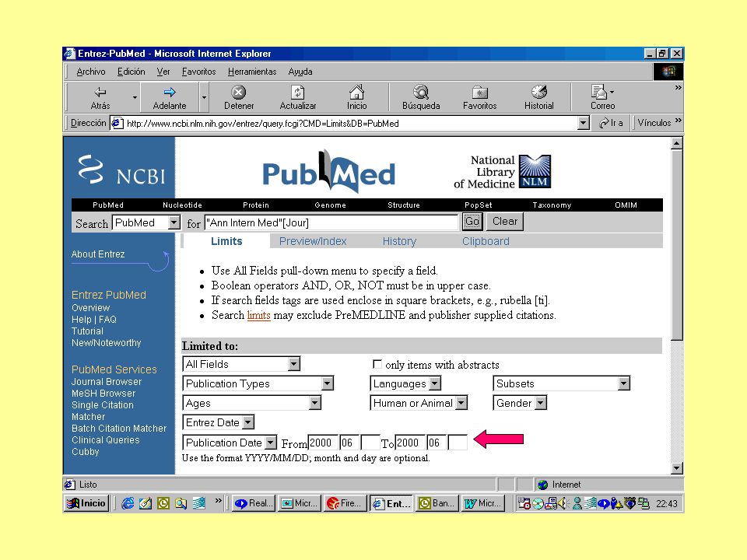The height and width of the screenshot is (560, 747).
Task: Switch to the Clipboard tab
Action: point(486,241)
